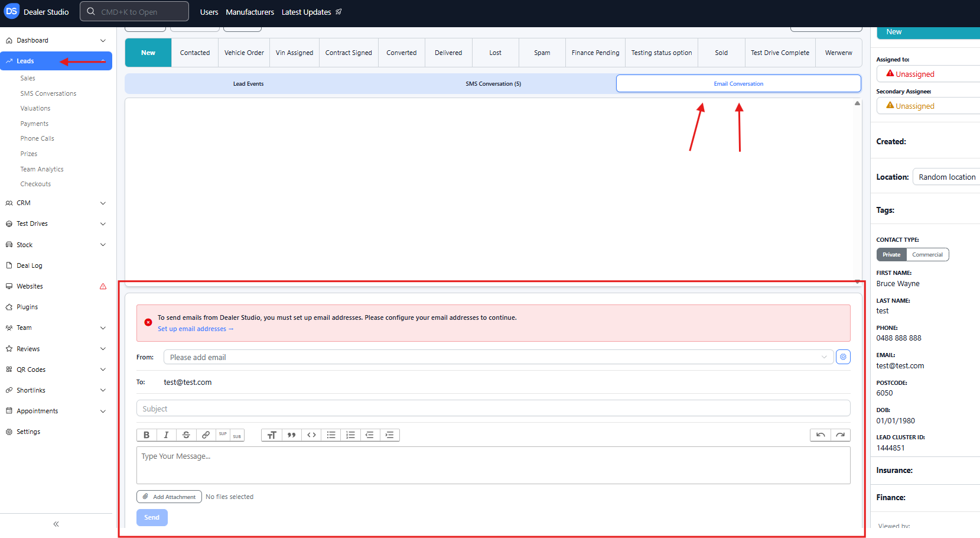The image size is (980, 538).
Task: Increase indent in the message
Action: tap(389, 435)
